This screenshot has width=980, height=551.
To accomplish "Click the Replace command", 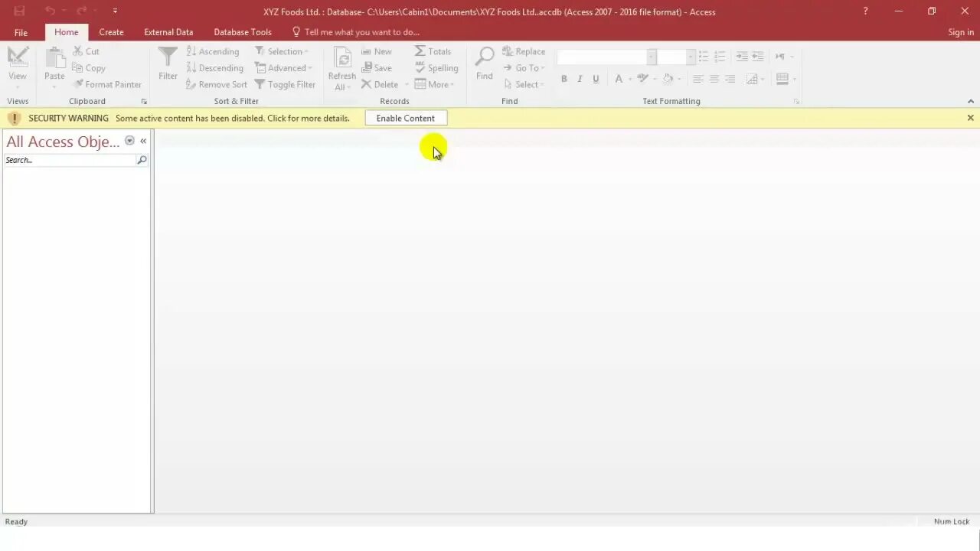I will 524,51.
